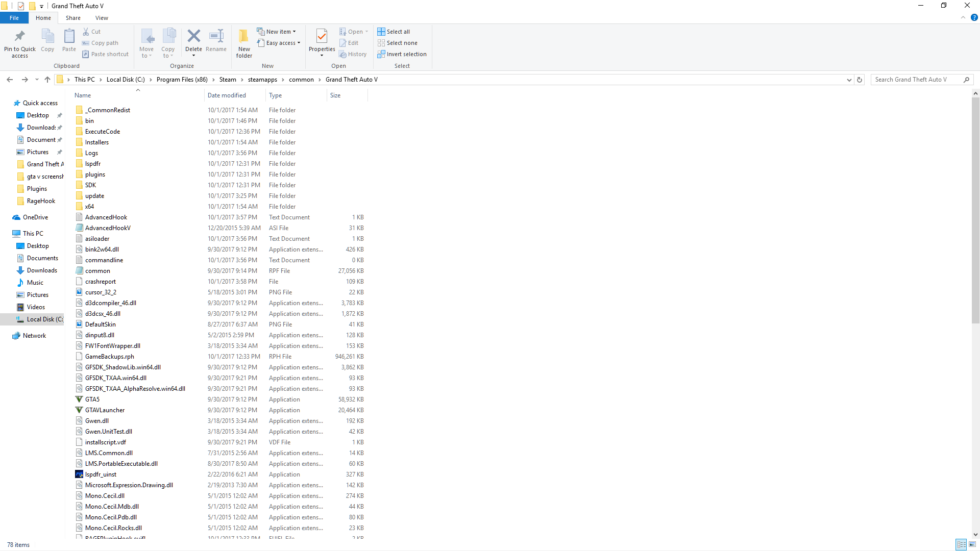Click the Delete icon in ribbon
The image size is (980, 551).
[x=193, y=37]
